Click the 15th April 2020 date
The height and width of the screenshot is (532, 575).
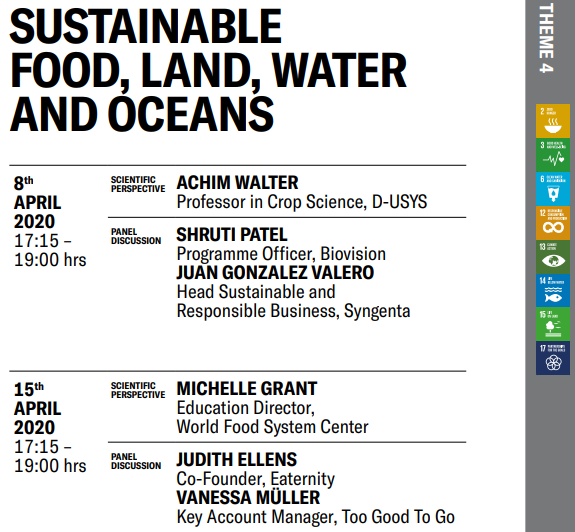(x=37, y=408)
